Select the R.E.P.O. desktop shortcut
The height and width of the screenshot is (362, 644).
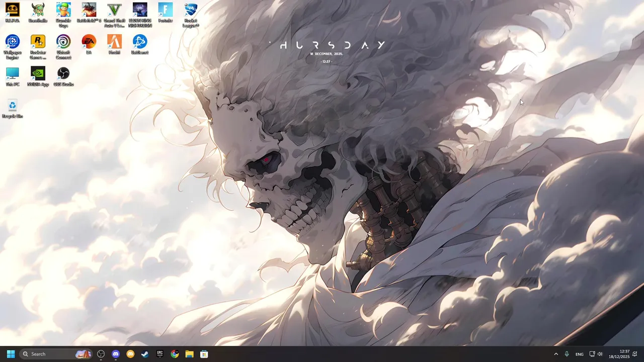pos(13,13)
